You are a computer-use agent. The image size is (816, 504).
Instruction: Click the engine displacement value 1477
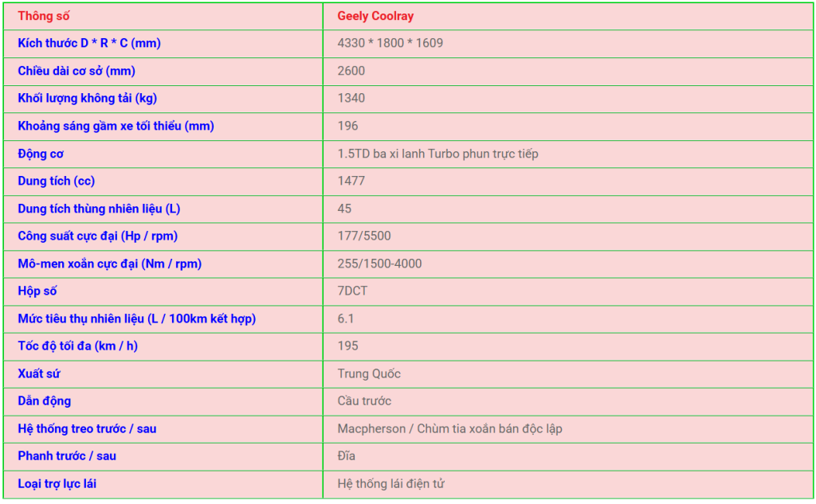tap(351, 181)
